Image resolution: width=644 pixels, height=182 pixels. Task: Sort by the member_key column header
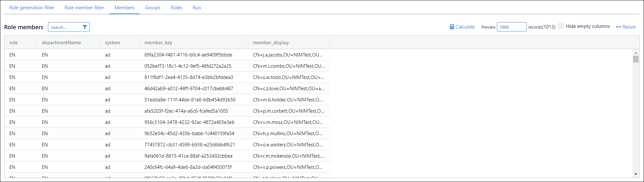[158, 43]
